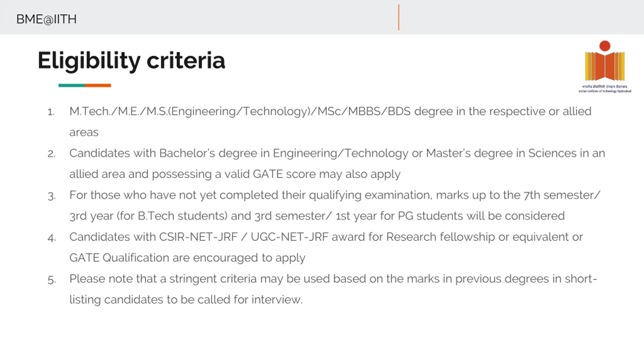Click the orange segment under the title
The width and height of the screenshot is (644, 362).
[98, 85]
